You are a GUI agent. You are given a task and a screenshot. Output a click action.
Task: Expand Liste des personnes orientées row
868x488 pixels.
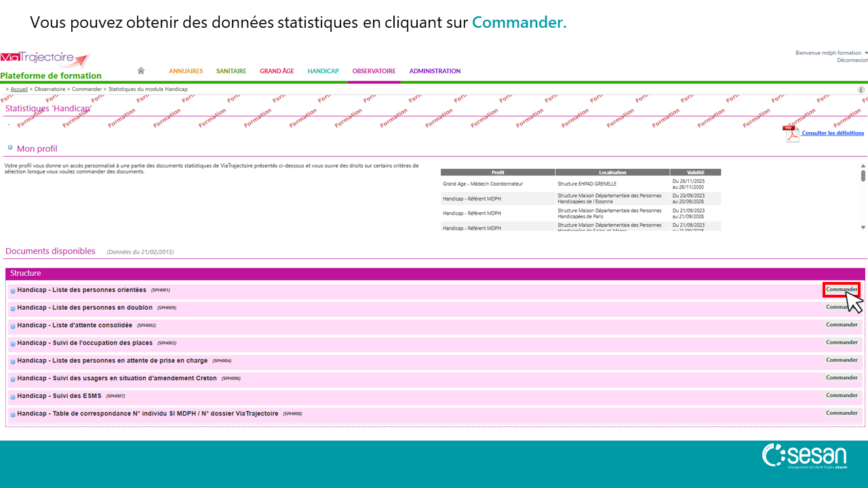click(13, 291)
